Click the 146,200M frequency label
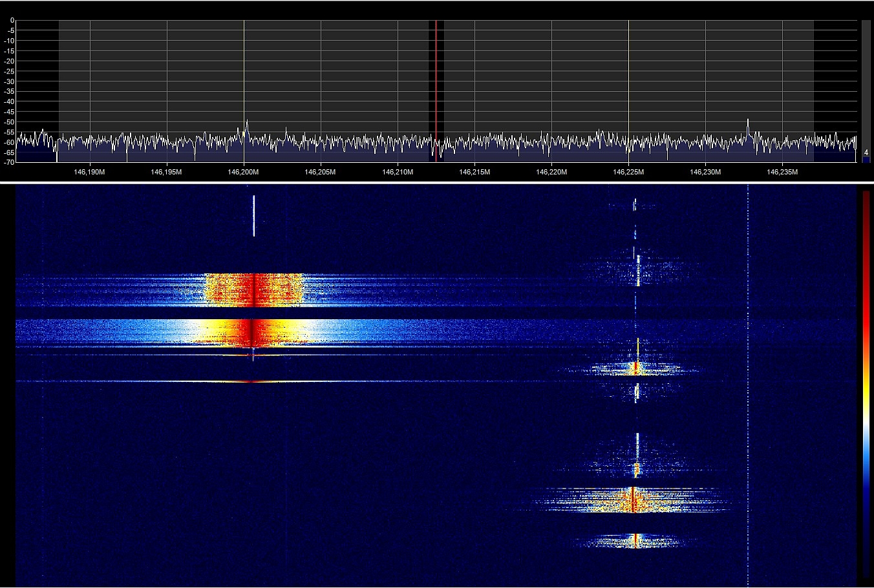Viewport: 874px width, 588px height. (x=243, y=173)
